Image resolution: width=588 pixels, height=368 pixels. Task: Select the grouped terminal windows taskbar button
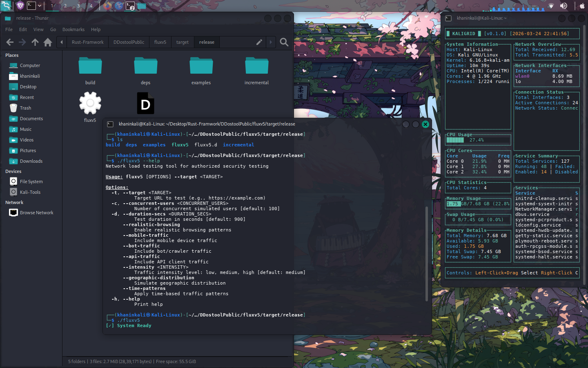130,6
